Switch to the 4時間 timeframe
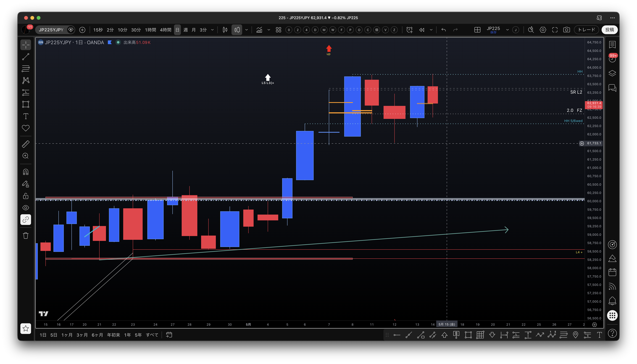 click(165, 30)
